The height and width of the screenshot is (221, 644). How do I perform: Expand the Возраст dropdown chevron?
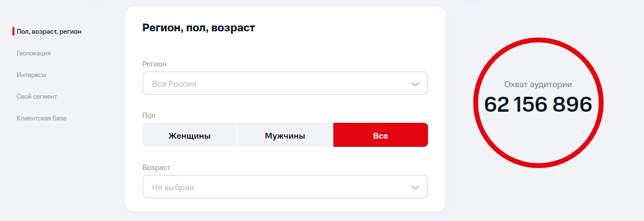416,188
